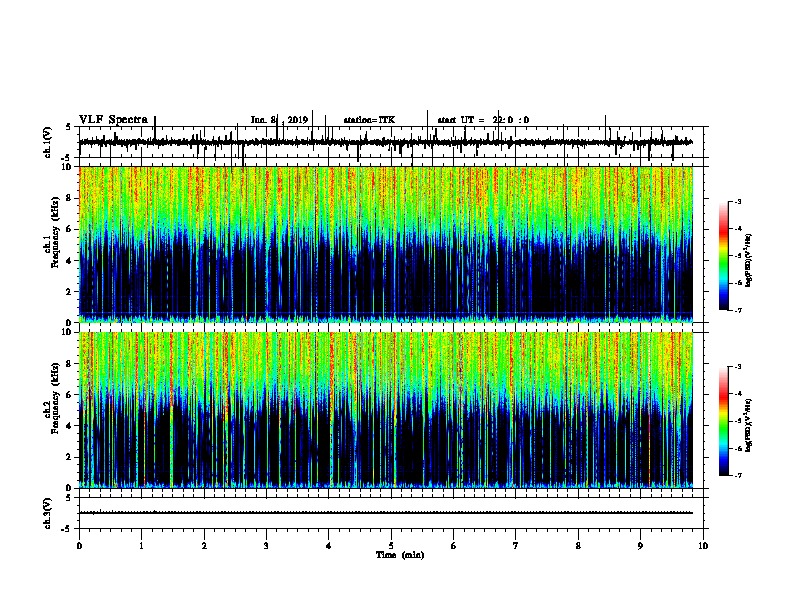
Task: Click the ch.1 spectrogram color scale bar
Action: (x=724, y=256)
